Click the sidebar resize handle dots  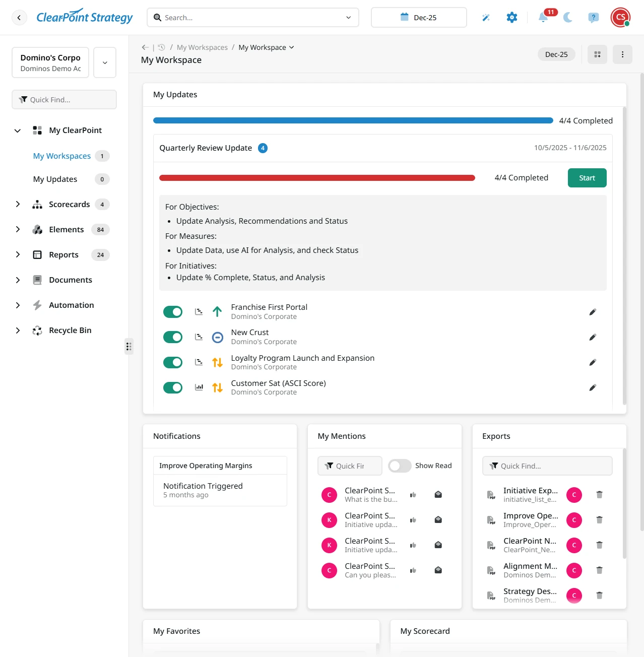[x=129, y=346]
